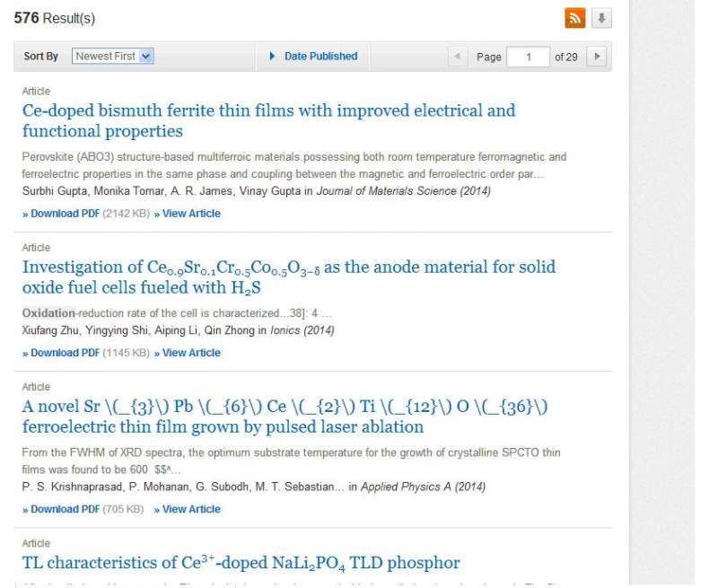Screen dimensions: 718x588
Task: Click the orange RSS feed icon
Action: click(x=575, y=18)
